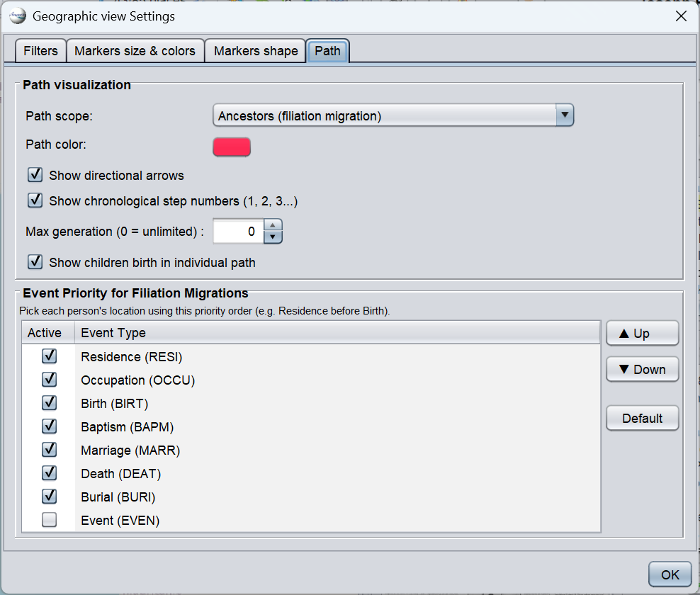The width and height of the screenshot is (700, 595).
Task: Uncheck Residence (RESI) active checkbox
Action: 49,356
